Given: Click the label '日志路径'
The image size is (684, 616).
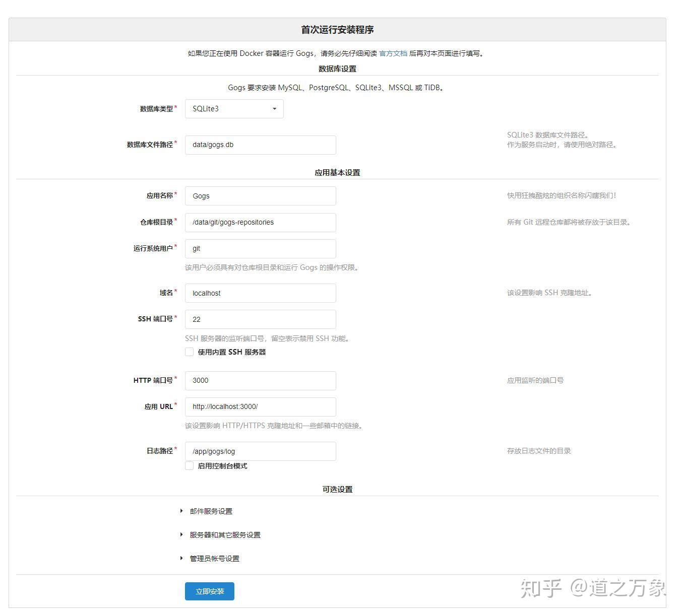Looking at the screenshot, I should click(x=160, y=451).
